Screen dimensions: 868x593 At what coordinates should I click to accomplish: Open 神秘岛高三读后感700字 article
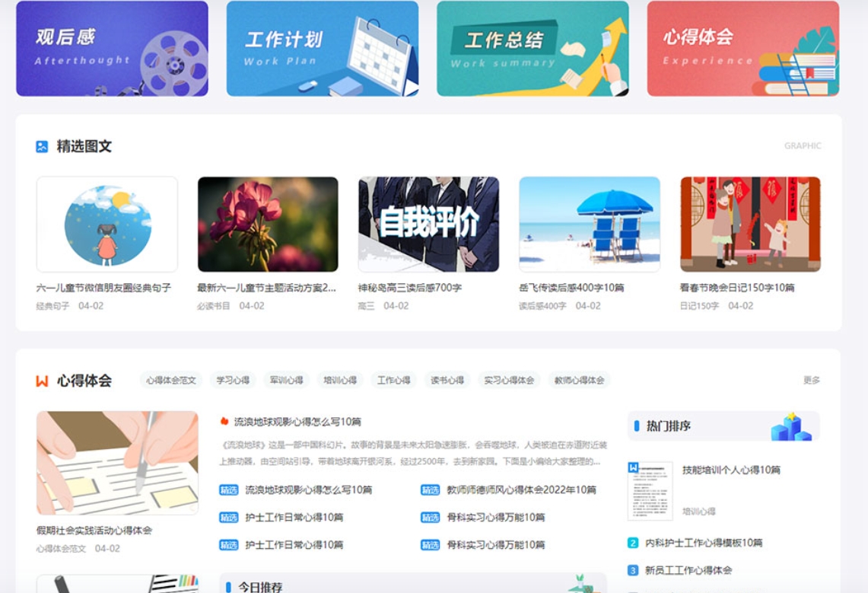tap(410, 288)
